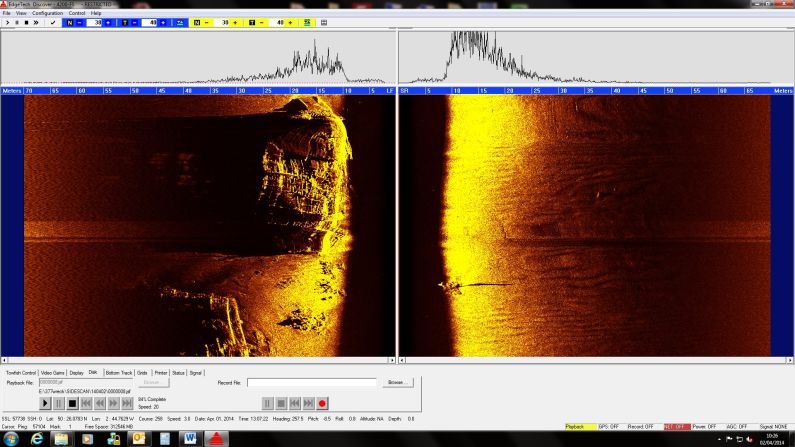Decrease the blue N value with minus
Image resolution: width=795 pixels, height=447 pixels.
click(x=80, y=23)
